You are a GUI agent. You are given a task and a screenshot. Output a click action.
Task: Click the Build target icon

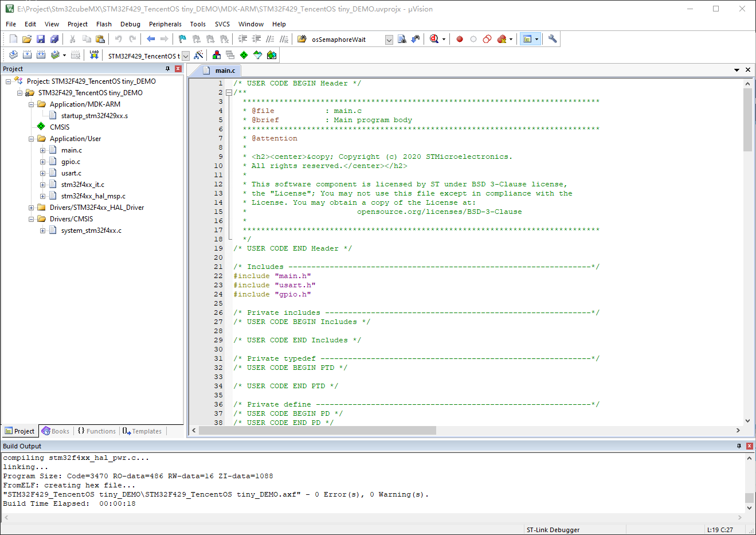coord(27,55)
